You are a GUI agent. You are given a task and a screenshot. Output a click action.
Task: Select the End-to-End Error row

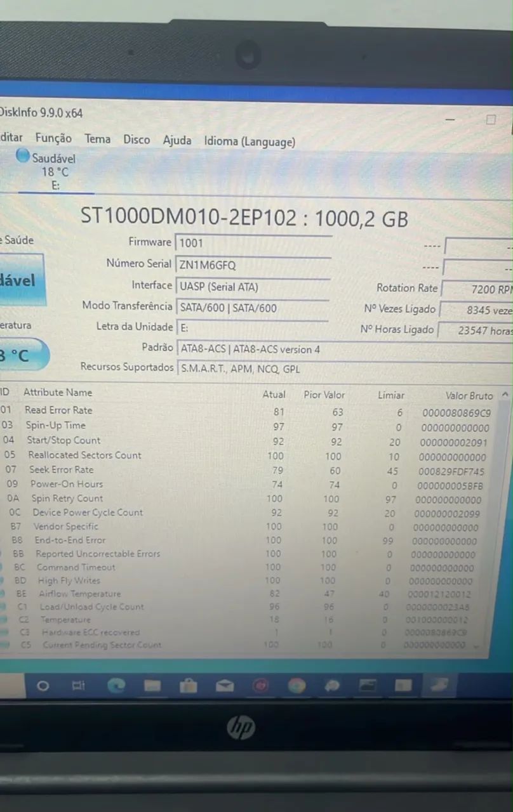244,540
